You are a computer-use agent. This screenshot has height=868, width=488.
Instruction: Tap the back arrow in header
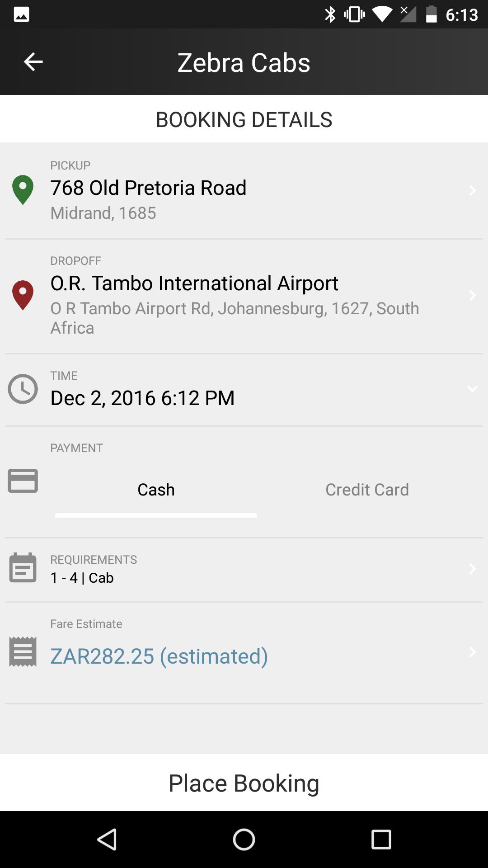33,62
